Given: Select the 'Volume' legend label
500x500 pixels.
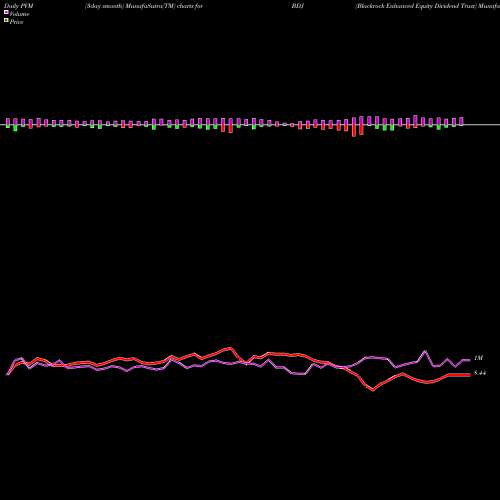Looking at the screenshot, I should (x=19, y=14).
